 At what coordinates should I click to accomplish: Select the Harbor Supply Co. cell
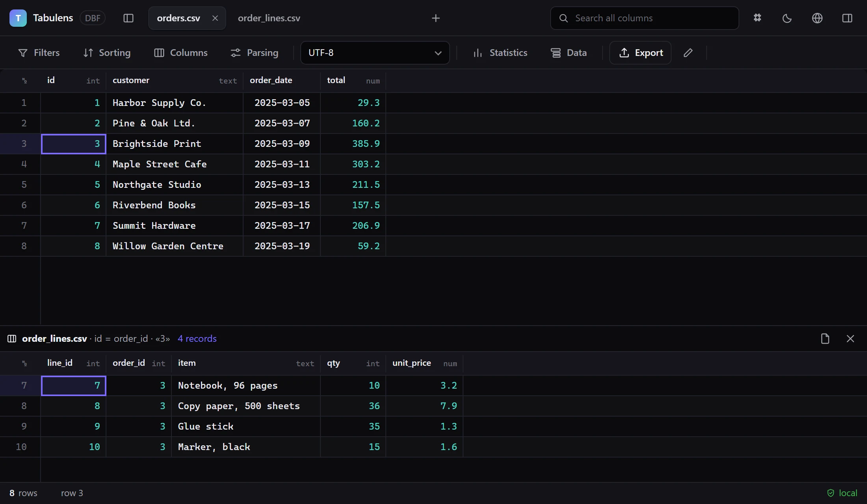point(175,103)
